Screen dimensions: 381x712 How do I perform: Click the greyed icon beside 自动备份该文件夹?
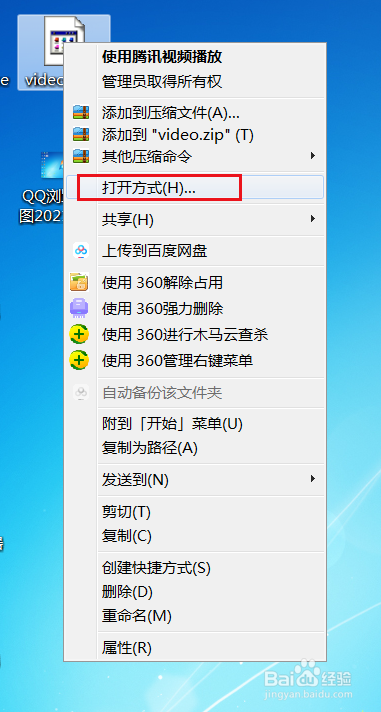tap(81, 393)
